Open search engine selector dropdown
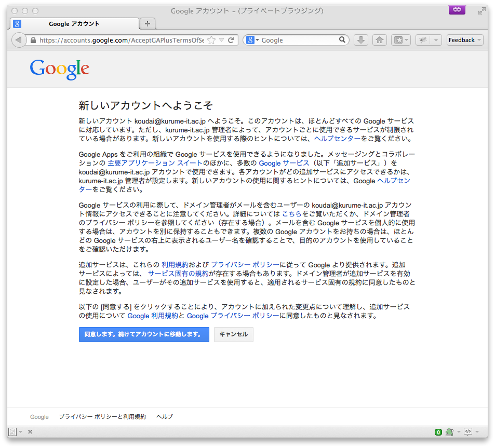Screen dimensions: 495x448 pos(252,40)
